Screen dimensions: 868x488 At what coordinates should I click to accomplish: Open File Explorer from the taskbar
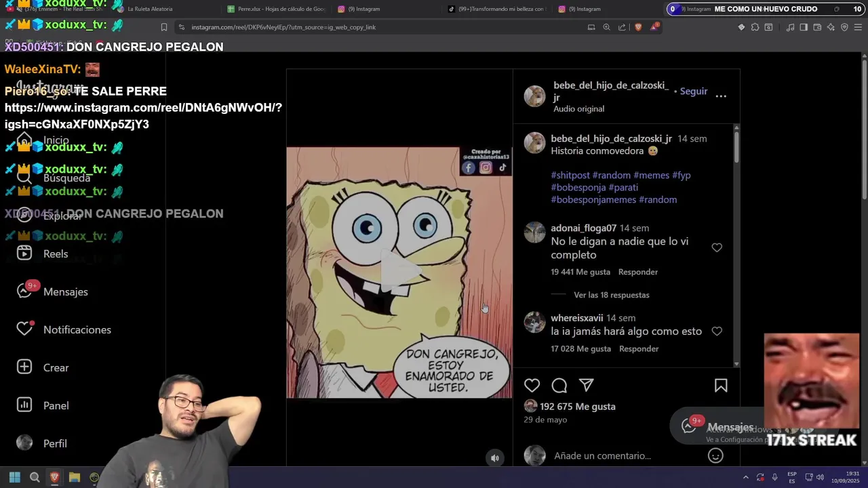coord(75,477)
